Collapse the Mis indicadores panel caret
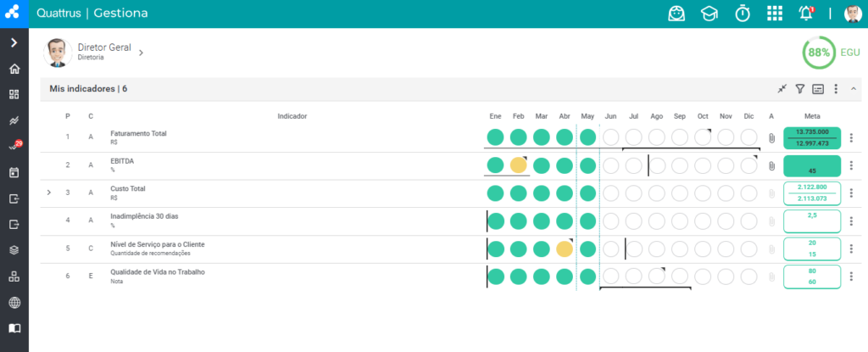868x352 pixels. [853, 89]
